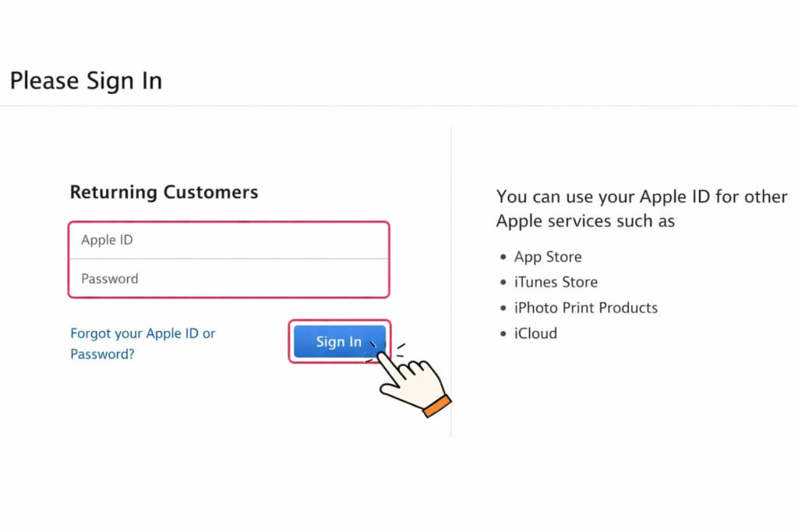The height and width of the screenshot is (532, 798).
Task: Click inside the Apple ID field
Action: point(228,240)
